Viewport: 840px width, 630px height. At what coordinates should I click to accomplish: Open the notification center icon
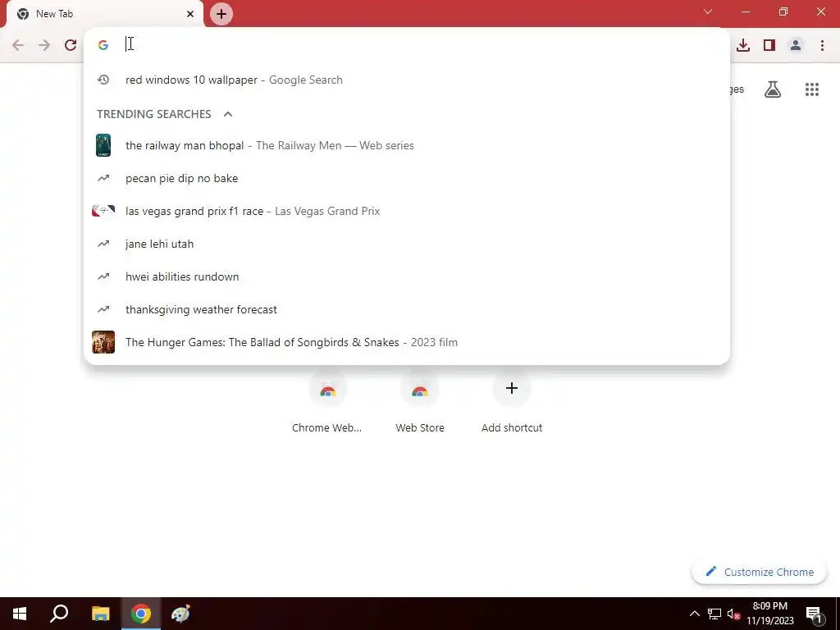tap(814, 614)
